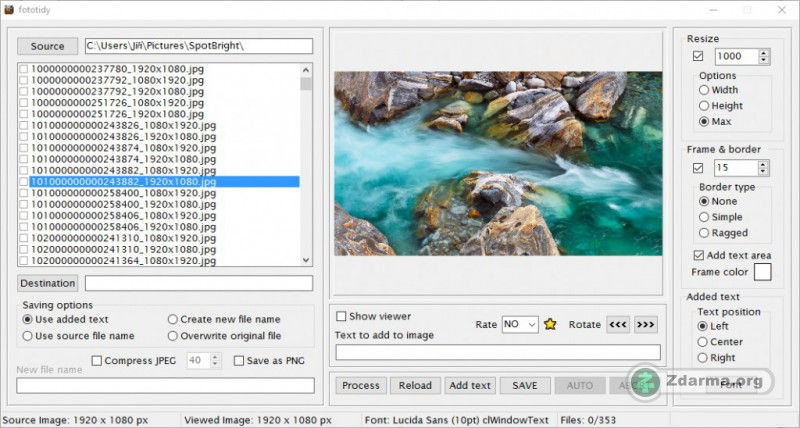The image size is (800, 428).
Task: Select Simple border type
Action: click(x=704, y=217)
